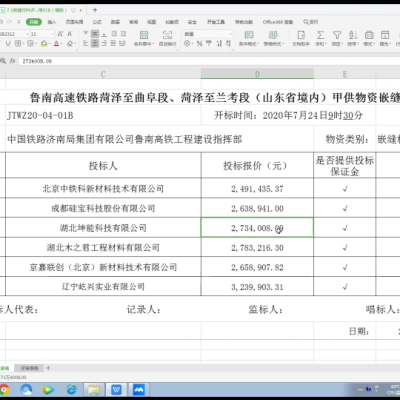400x400 pixels.
Task: Open the font color dropdown arrow
Action: (62, 44)
